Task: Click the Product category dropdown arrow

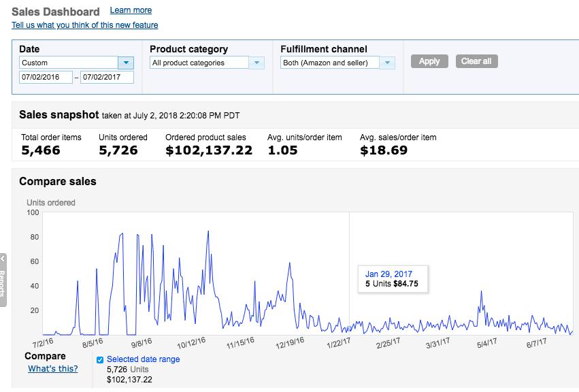Action: click(257, 63)
